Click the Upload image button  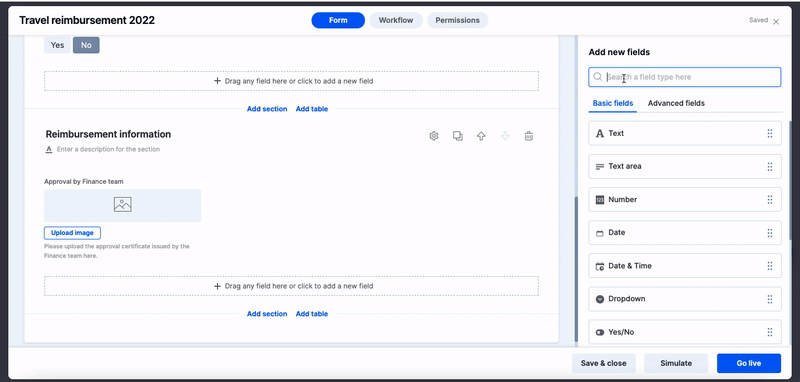[72, 233]
